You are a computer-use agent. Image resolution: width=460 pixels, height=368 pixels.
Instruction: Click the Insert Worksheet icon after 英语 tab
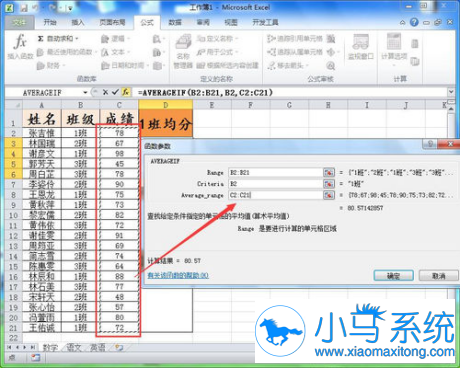[x=119, y=348]
